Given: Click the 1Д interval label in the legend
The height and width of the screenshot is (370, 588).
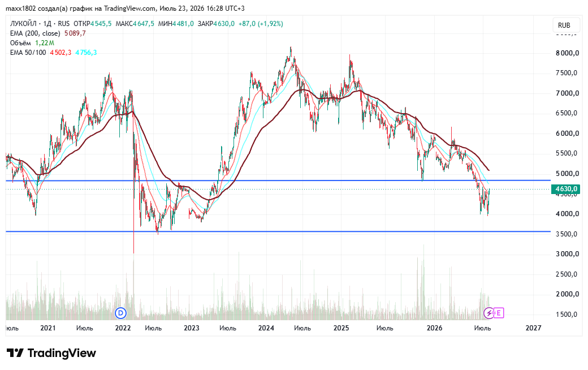Looking at the screenshot, I should click(x=47, y=24).
